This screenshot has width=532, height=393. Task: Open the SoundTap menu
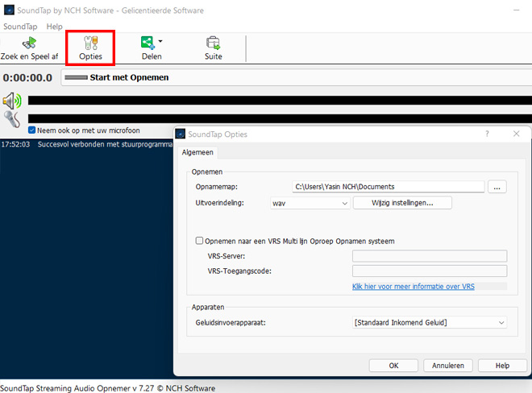(20, 27)
